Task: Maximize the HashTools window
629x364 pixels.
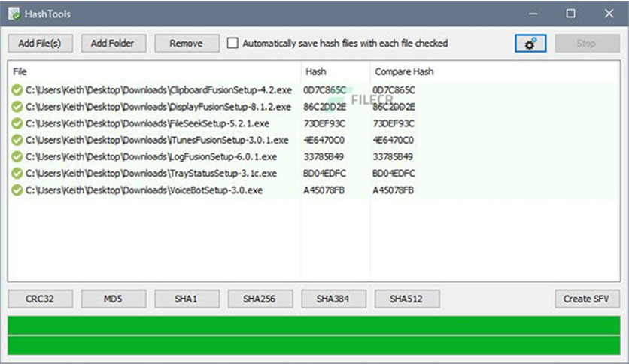Action: tap(570, 14)
